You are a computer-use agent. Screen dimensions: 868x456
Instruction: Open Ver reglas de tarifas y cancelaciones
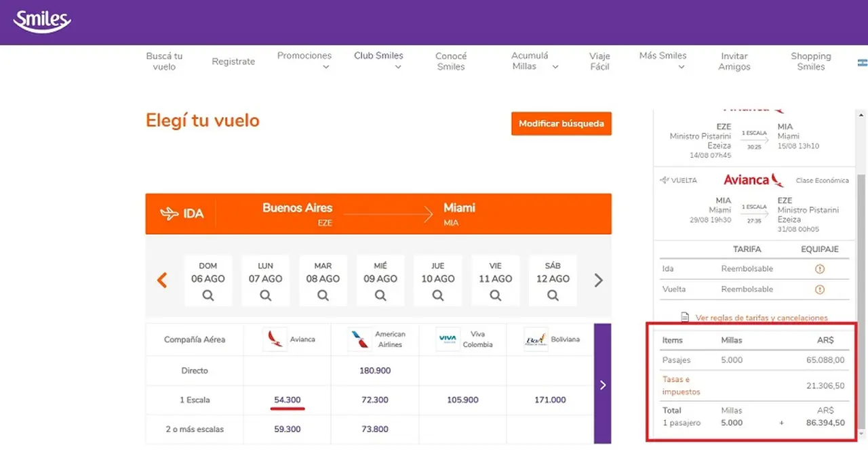click(x=761, y=318)
